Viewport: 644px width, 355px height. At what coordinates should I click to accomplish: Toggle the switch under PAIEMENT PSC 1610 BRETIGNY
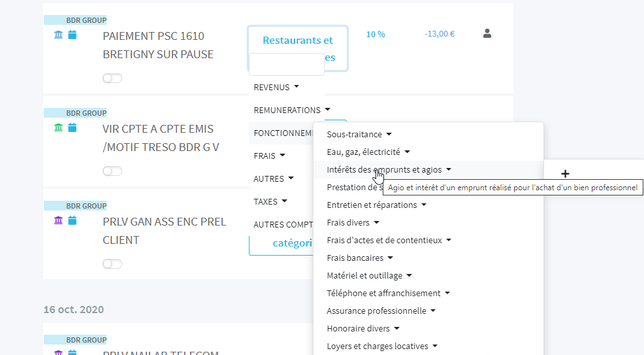[x=112, y=78]
